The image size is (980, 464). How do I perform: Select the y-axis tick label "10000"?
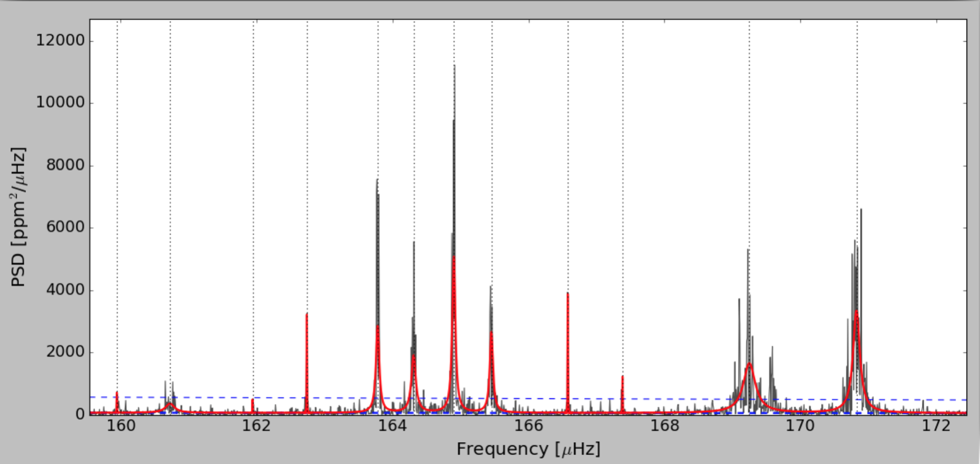60,103
